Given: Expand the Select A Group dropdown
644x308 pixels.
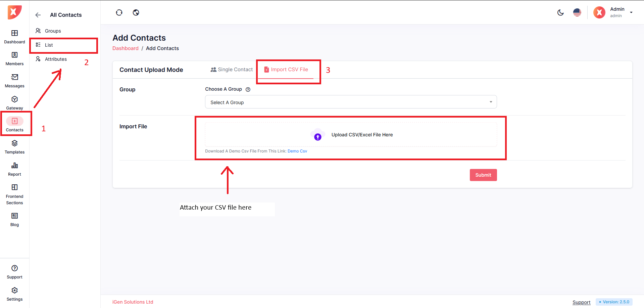Looking at the screenshot, I should [351, 102].
